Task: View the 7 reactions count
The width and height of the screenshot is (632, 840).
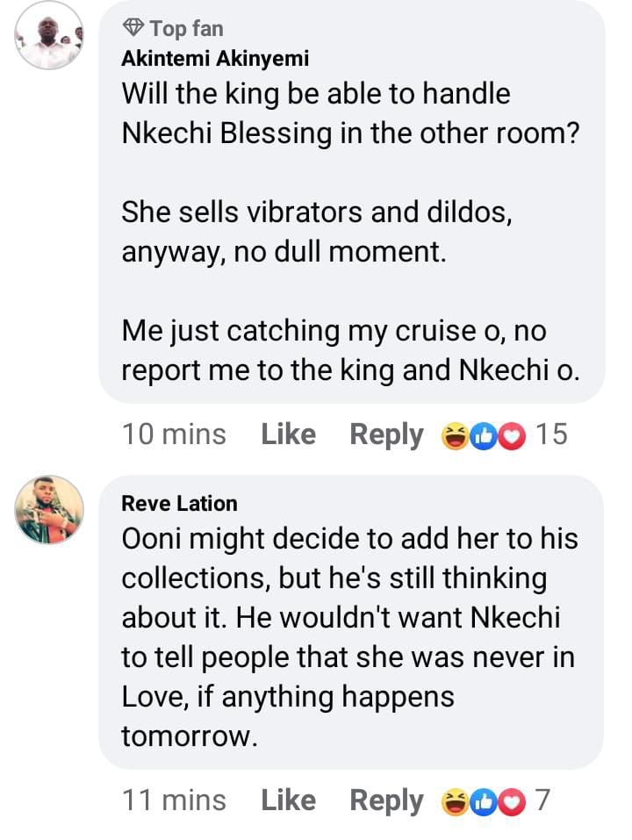Action: coord(542,801)
